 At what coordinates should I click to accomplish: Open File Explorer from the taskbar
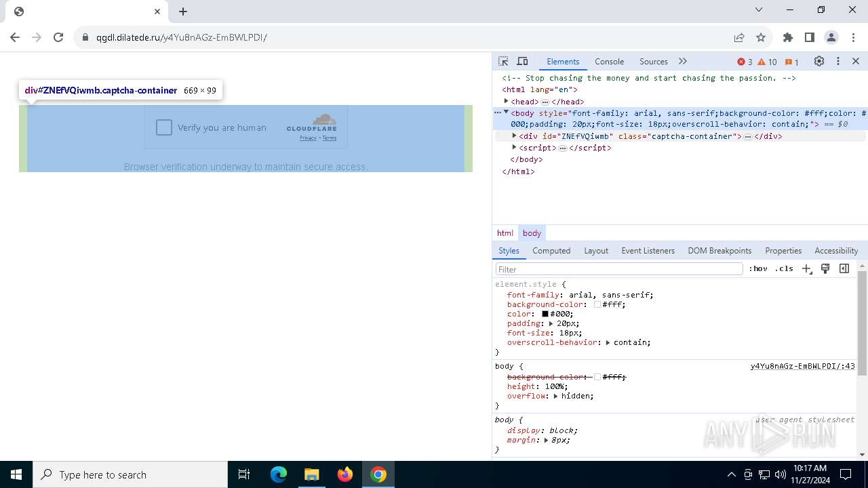311,474
